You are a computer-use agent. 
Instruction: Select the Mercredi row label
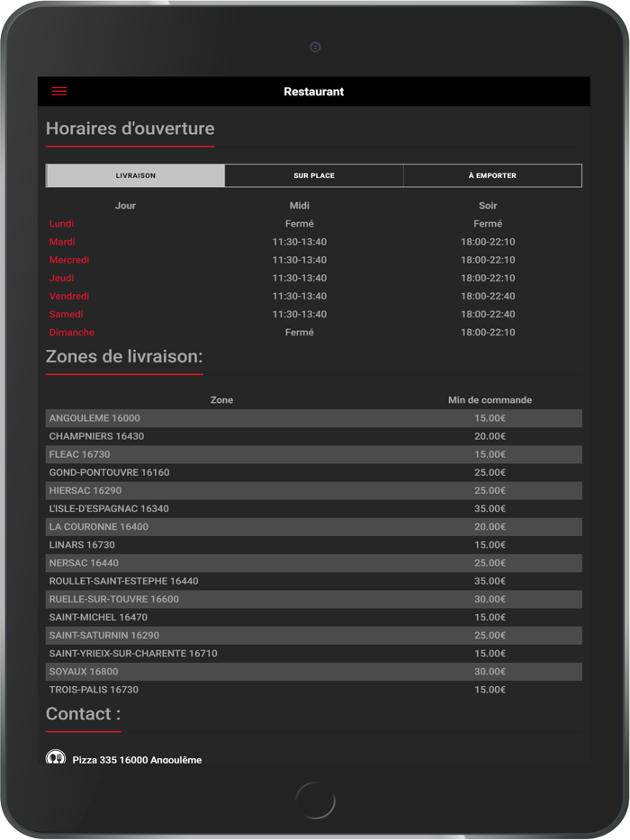pyautogui.click(x=69, y=260)
